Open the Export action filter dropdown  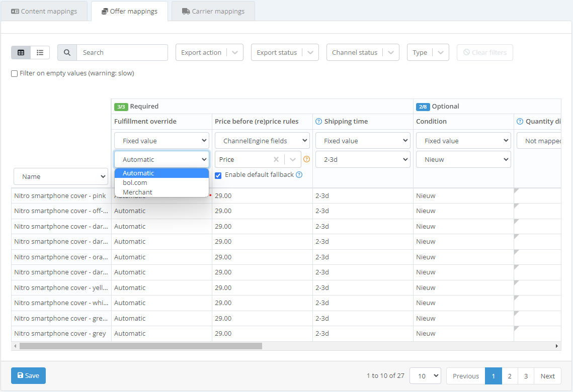[x=209, y=52]
